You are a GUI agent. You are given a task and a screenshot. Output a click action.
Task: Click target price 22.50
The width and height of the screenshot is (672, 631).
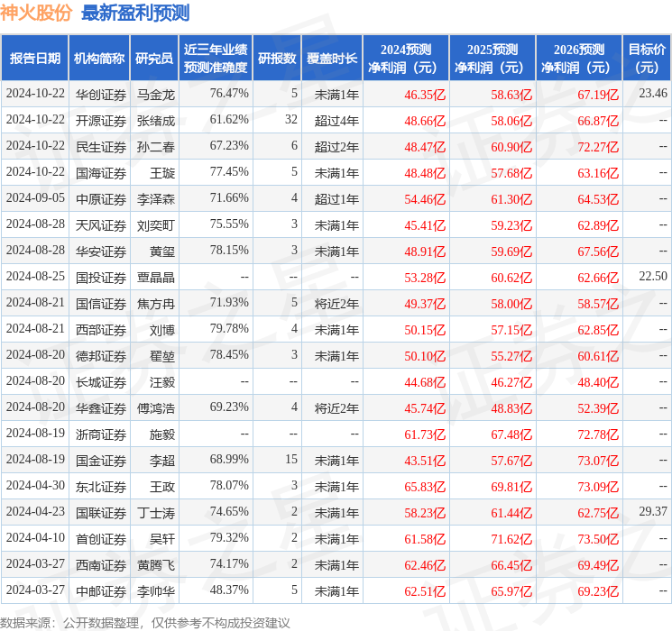pyautogui.click(x=653, y=276)
